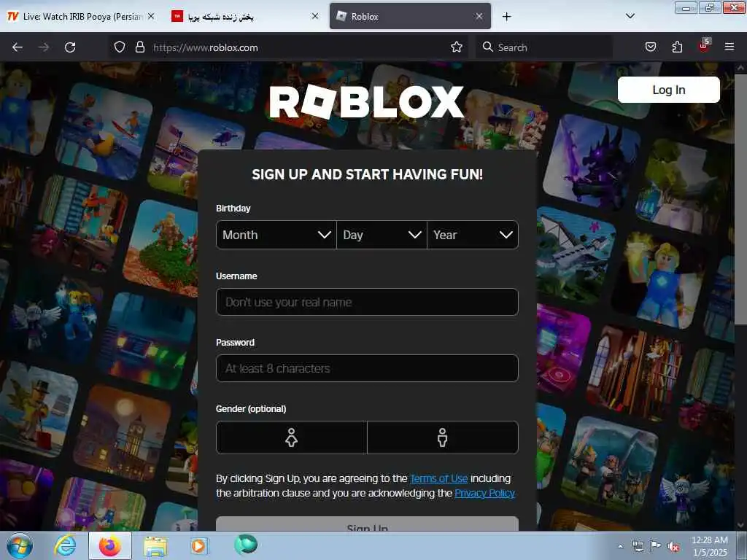Open a new tab with plus button
This screenshot has width=747, height=560.
click(x=506, y=17)
